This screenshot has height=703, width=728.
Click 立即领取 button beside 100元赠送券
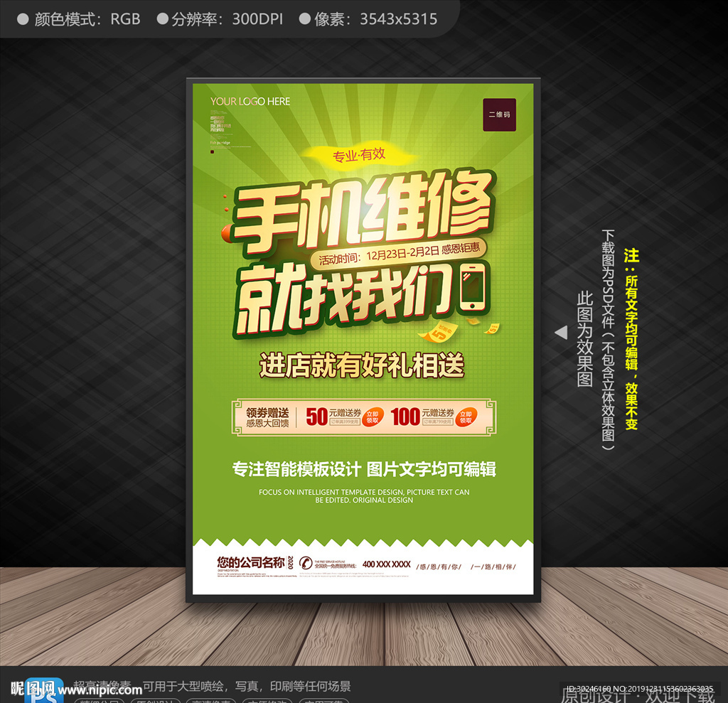click(x=466, y=417)
